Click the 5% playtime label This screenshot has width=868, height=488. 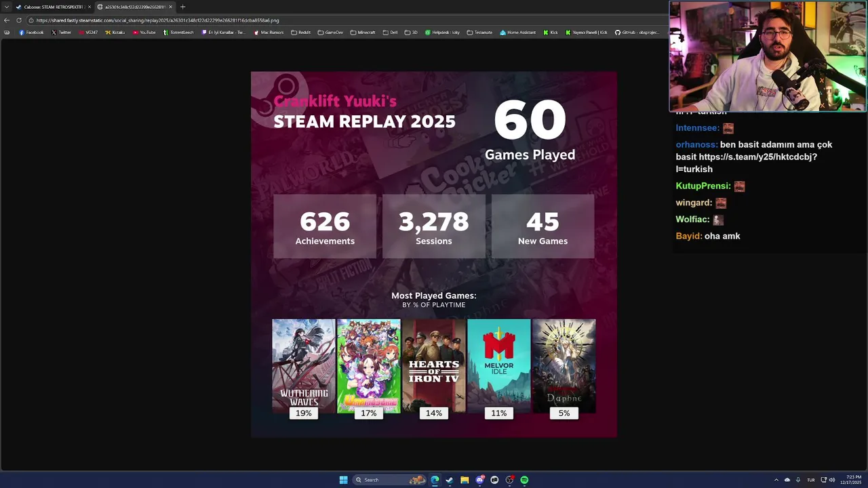pos(564,413)
